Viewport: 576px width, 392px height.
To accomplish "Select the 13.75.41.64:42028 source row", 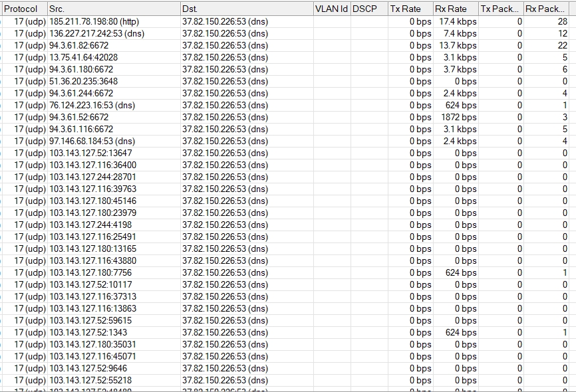I will tap(83, 58).
